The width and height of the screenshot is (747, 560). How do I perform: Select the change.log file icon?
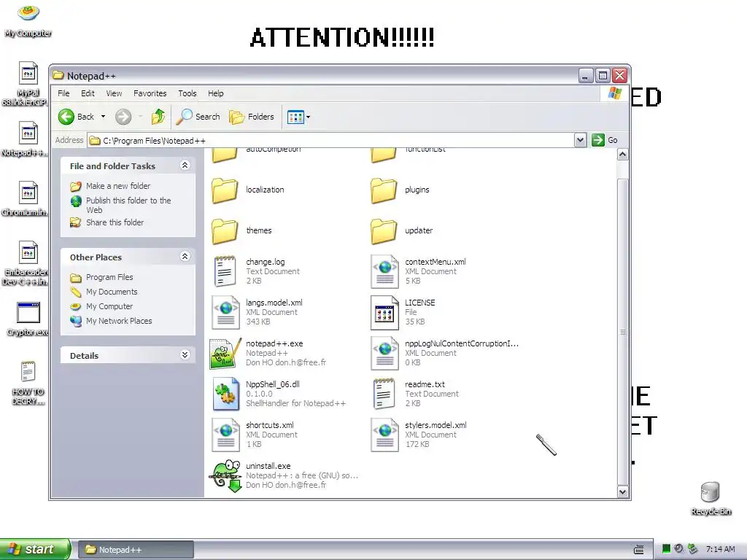pyautogui.click(x=225, y=271)
